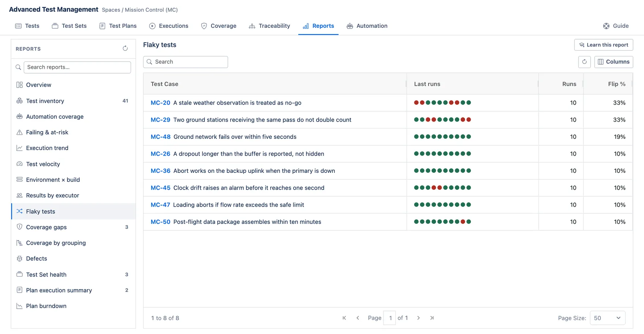Go to the first page arrow
Screen dimensions: 644x334
344,318
